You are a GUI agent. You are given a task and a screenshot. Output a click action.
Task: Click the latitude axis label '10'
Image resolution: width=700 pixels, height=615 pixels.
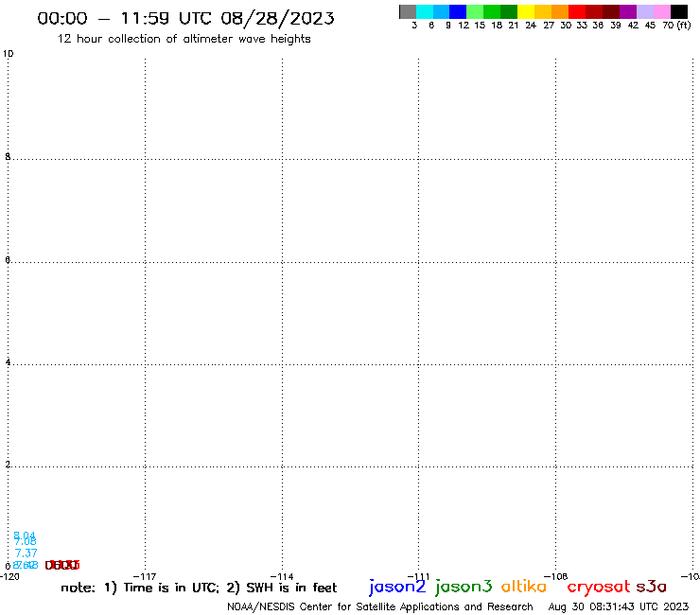pyautogui.click(x=8, y=54)
